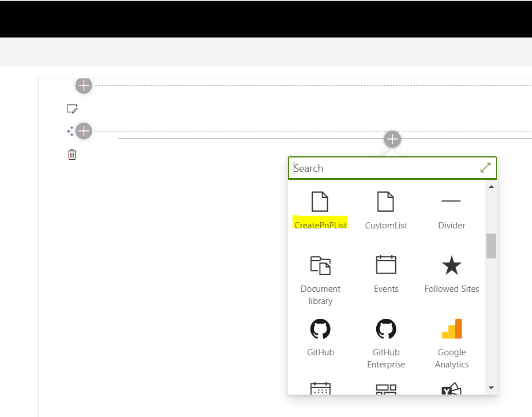
Task: Select the GitHub web part icon
Action: point(320,329)
